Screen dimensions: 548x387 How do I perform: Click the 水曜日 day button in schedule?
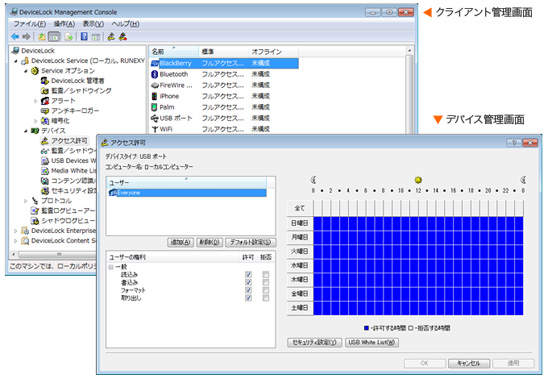click(300, 265)
